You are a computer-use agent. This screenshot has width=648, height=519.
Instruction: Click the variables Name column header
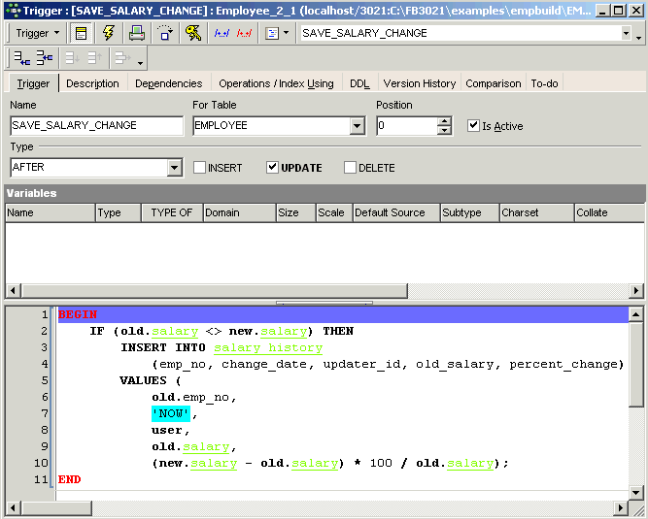coord(50,213)
